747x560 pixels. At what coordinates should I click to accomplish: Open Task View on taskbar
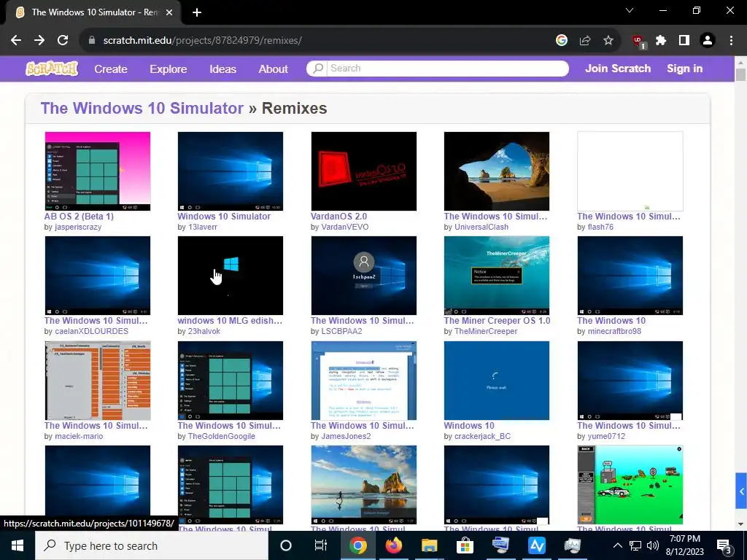click(321, 545)
